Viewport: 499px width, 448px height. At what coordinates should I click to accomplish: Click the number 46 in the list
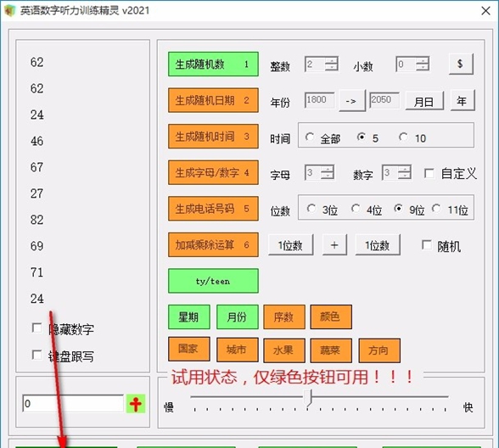pos(37,141)
